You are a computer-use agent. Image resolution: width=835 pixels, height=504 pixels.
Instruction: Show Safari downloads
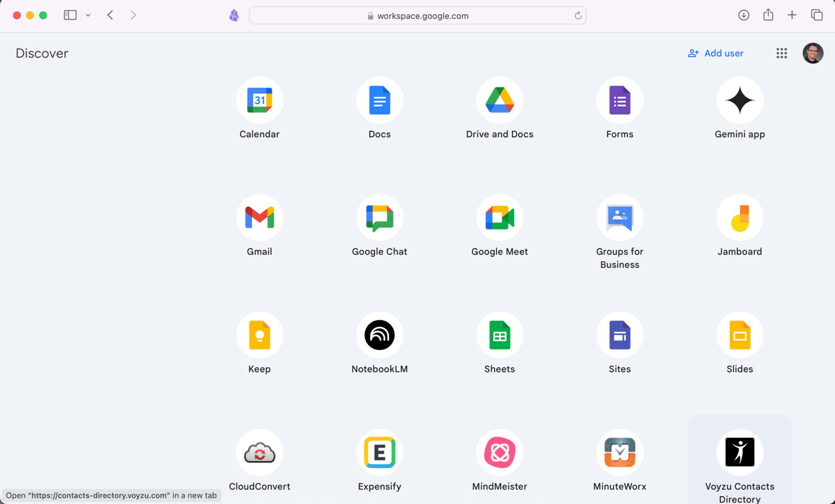coord(744,15)
